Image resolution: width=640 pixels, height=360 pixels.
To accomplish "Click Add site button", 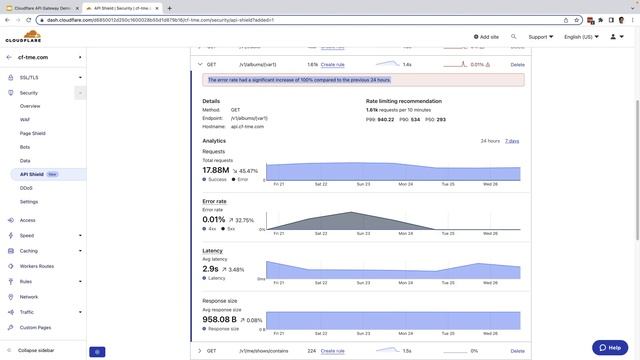I will [x=486, y=37].
